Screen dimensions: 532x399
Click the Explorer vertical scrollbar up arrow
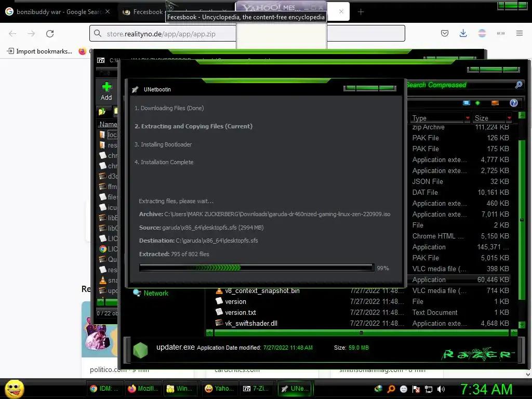pos(522,115)
